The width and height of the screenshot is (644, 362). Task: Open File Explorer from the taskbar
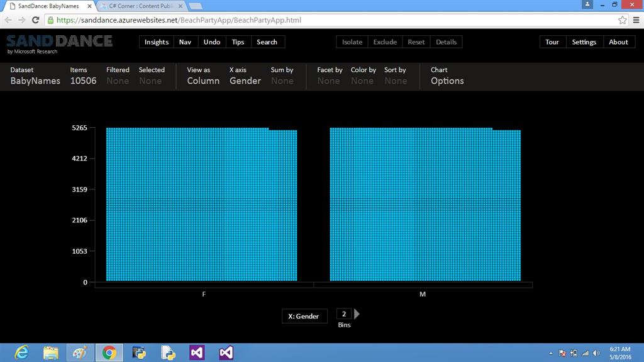(50, 353)
